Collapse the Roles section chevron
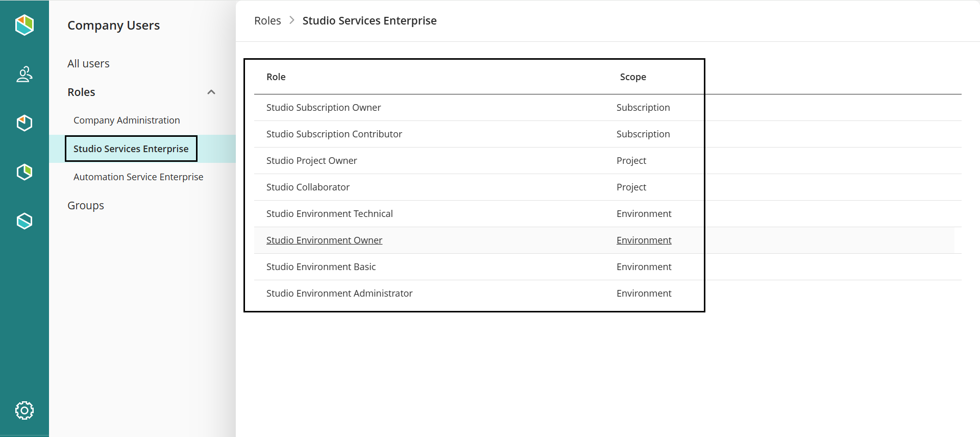The image size is (980, 437). [211, 92]
